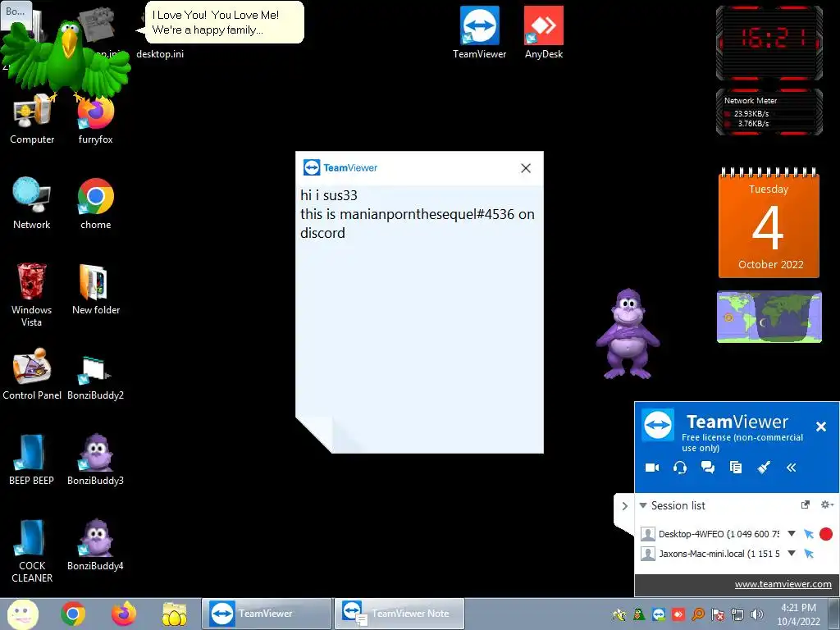840x630 pixels.
Task: Open Jaxons-Mac-mini.local session dropdown arrow
Action: (x=792, y=554)
